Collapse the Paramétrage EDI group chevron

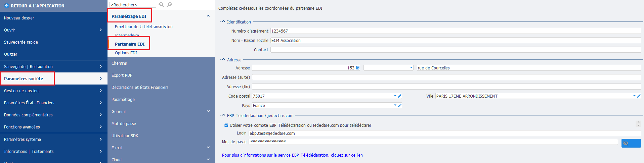point(208,16)
